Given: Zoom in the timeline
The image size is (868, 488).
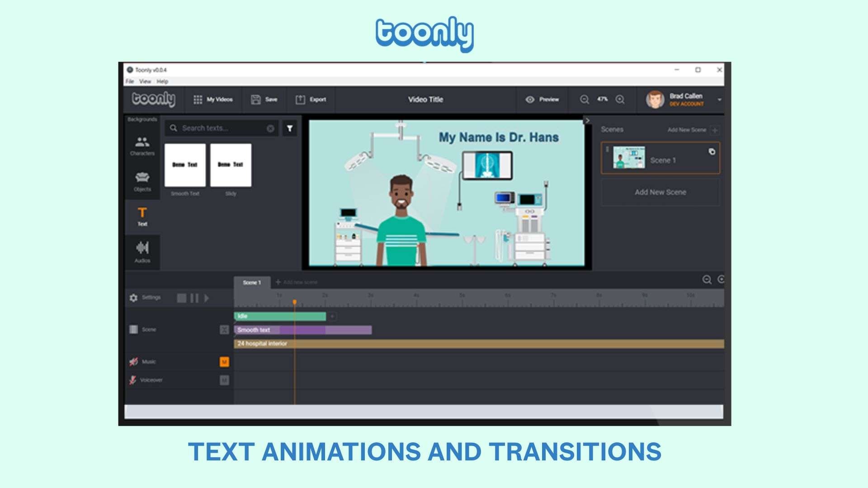Looking at the screenshot, I should pyautogui.click(x=721, y=280).
